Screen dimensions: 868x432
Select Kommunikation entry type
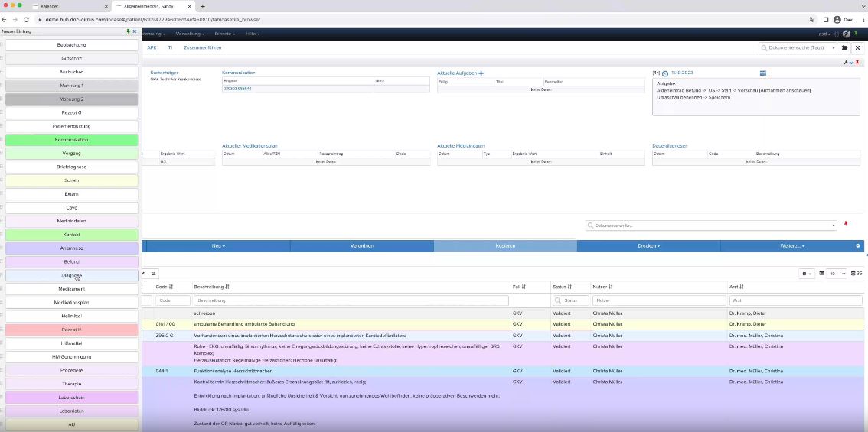click(x=71, y=140)
